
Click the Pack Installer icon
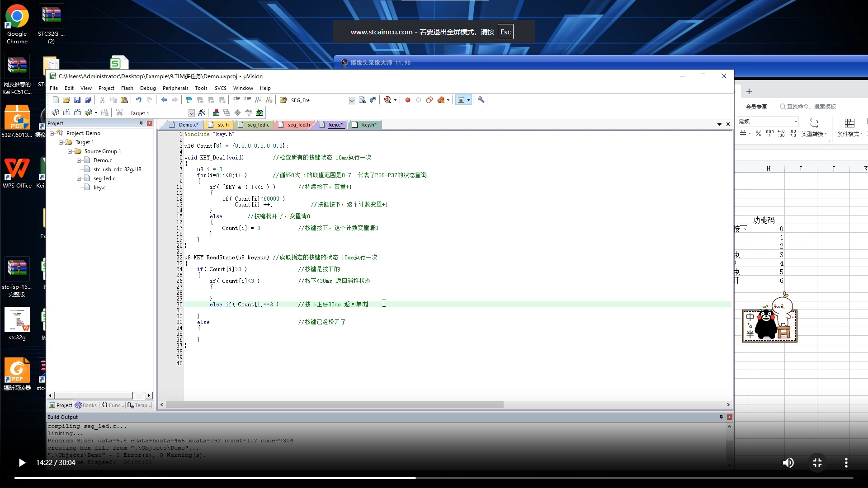[259, 113]
